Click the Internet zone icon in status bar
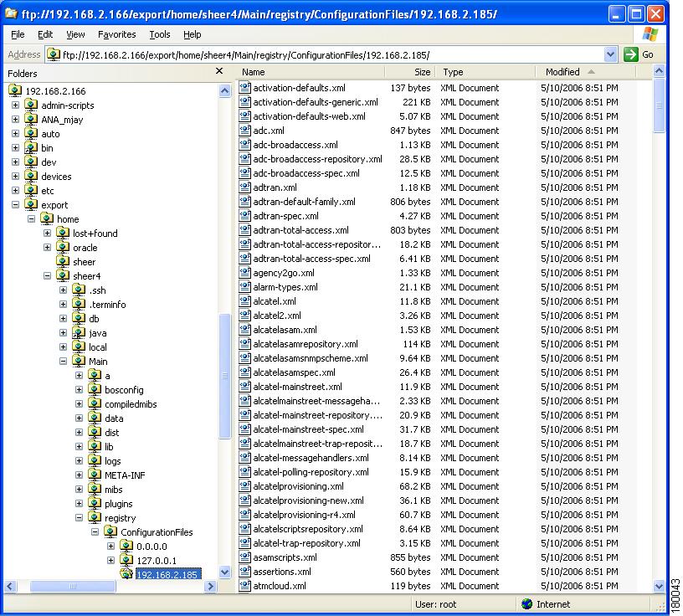 click(527, 603)
